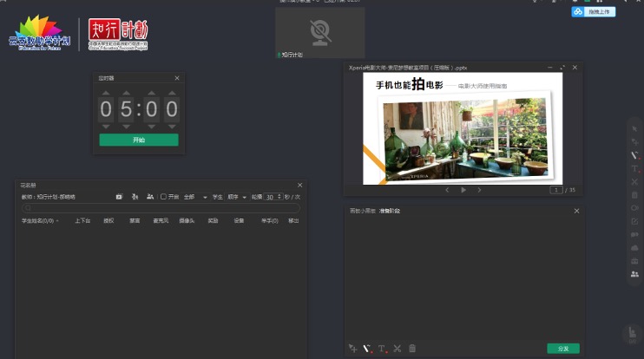Minimize the pptx viewer window

(550, 68)
